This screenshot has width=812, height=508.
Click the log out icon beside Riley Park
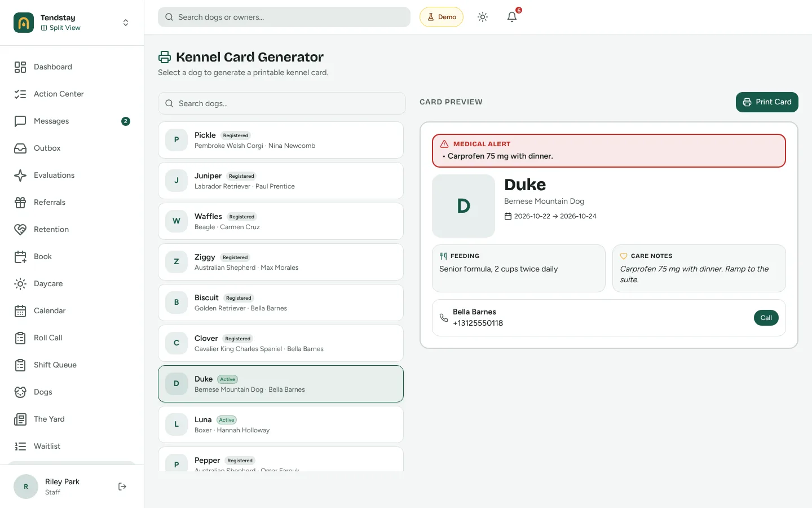pos(122,487)
